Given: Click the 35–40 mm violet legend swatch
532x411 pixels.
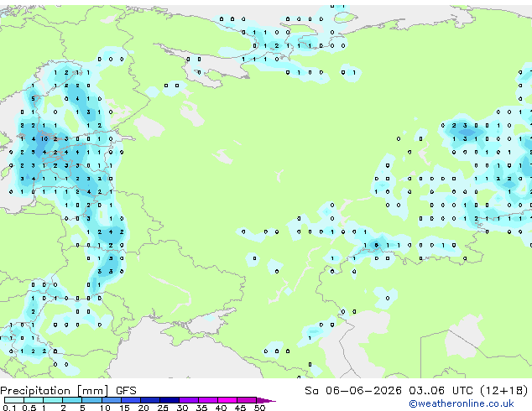Looking at the screenshot, I should click(x=207, y=400).
